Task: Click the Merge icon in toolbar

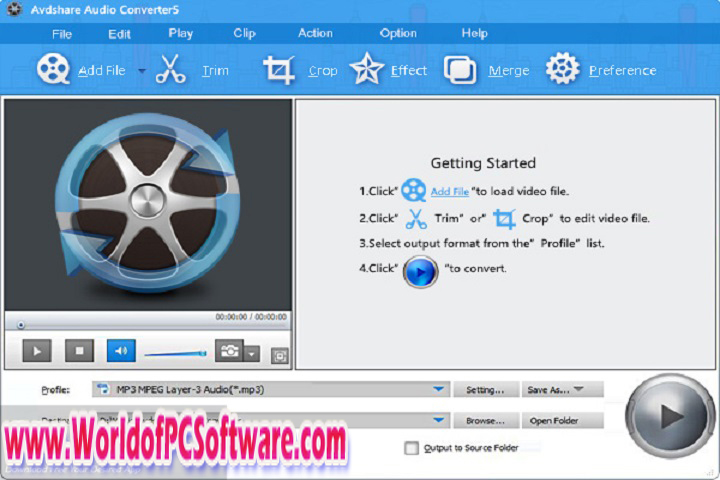Action: (460, 70)
